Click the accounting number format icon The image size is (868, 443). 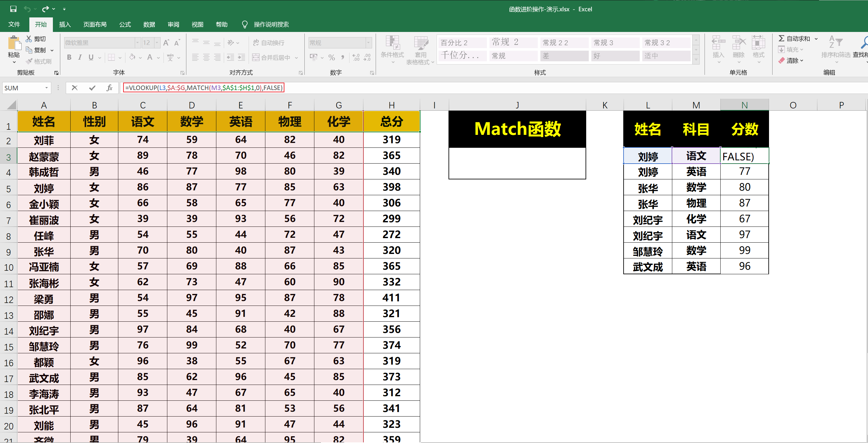coord(313,57)
